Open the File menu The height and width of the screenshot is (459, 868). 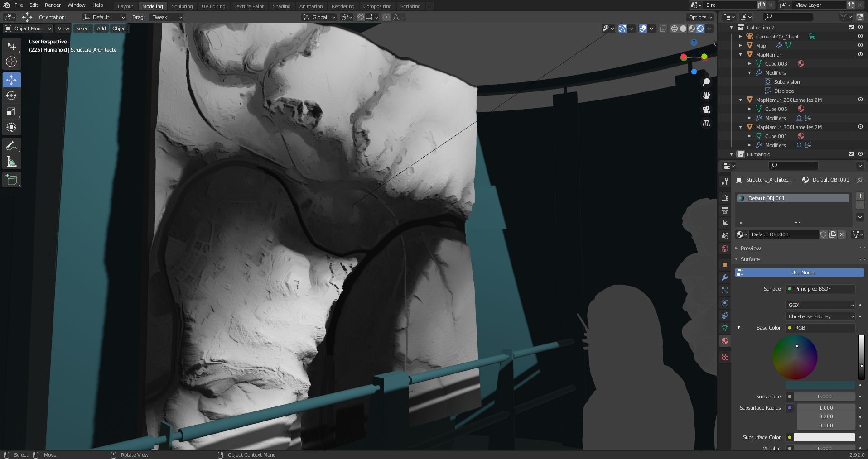pyautogui.click(x=19, y=5)
